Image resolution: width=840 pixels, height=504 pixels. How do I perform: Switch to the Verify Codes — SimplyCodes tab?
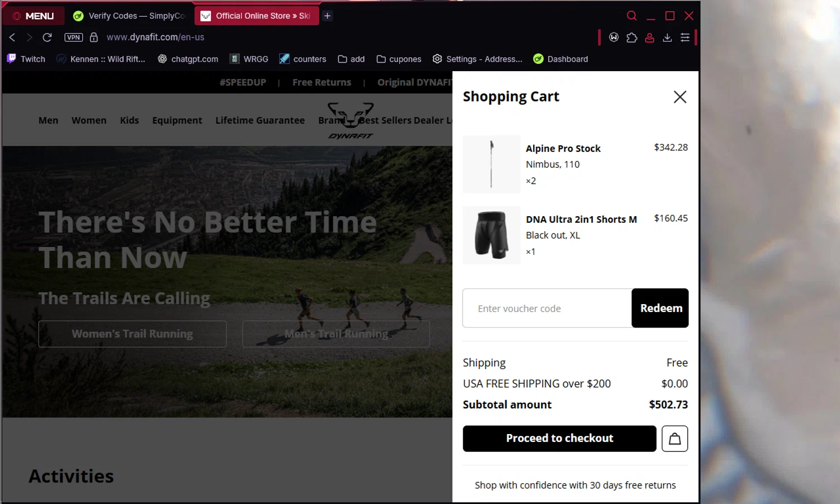coord(129,16)
